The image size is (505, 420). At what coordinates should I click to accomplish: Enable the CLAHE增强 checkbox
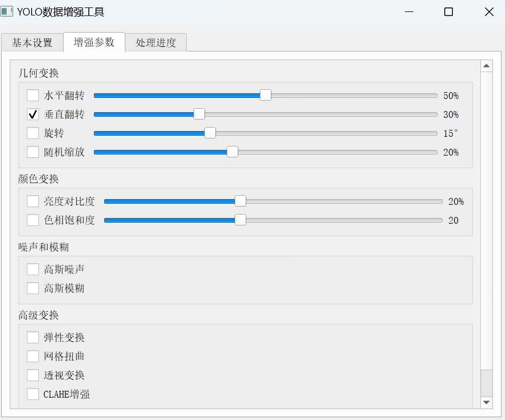(x=33, y=394)
